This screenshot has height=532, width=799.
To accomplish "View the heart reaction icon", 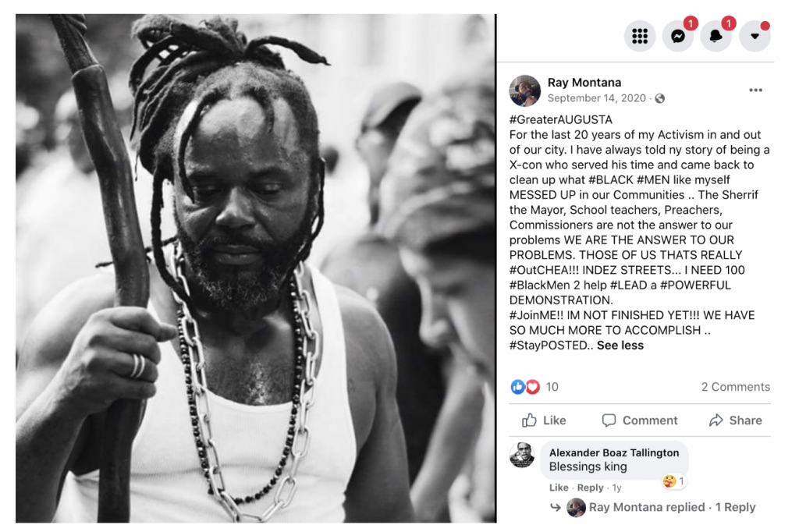I will pos(532,387).
